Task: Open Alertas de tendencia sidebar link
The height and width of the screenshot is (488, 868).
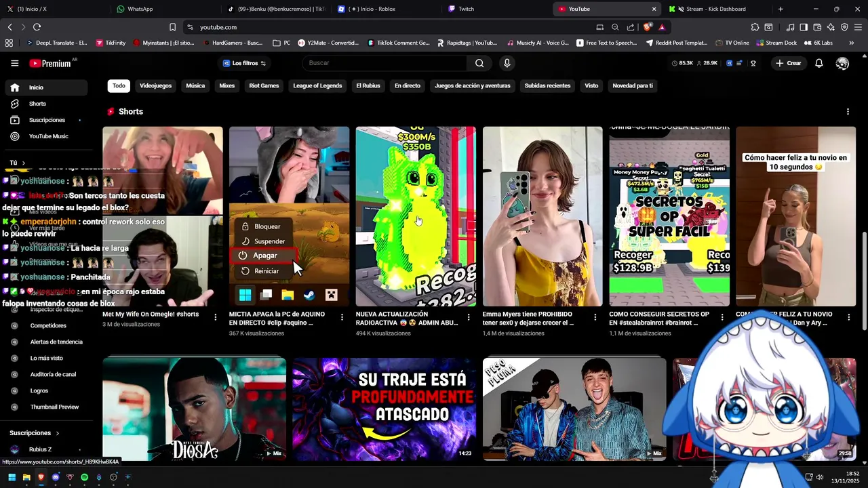Action: [56, 342]
